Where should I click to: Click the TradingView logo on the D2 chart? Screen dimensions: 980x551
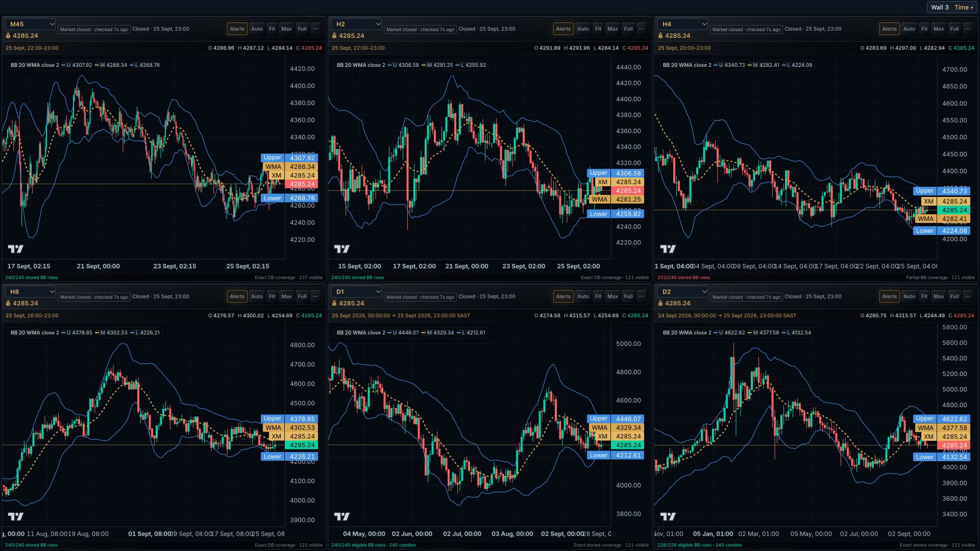[668, 516]
